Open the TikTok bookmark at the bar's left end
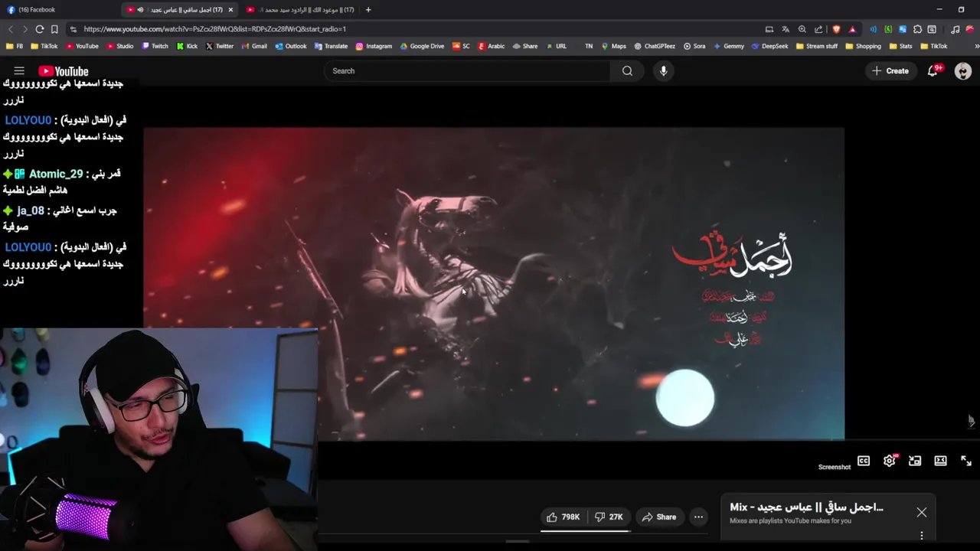The height and width of the screenshot is (551, 980). [x=44, y=46]
